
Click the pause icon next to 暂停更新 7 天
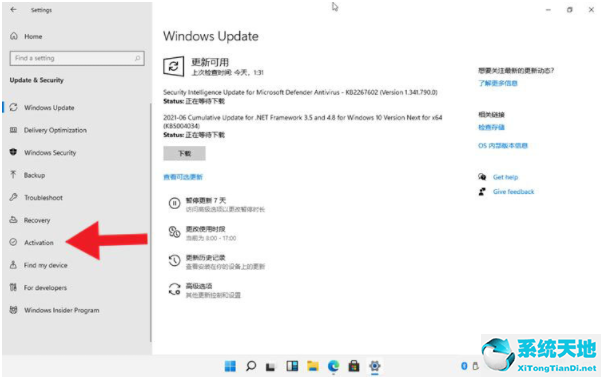174,203
